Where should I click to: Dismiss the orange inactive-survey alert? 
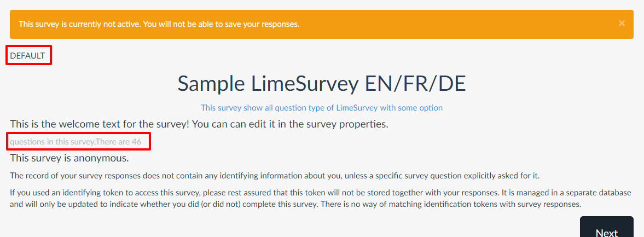tap(622, 24)
